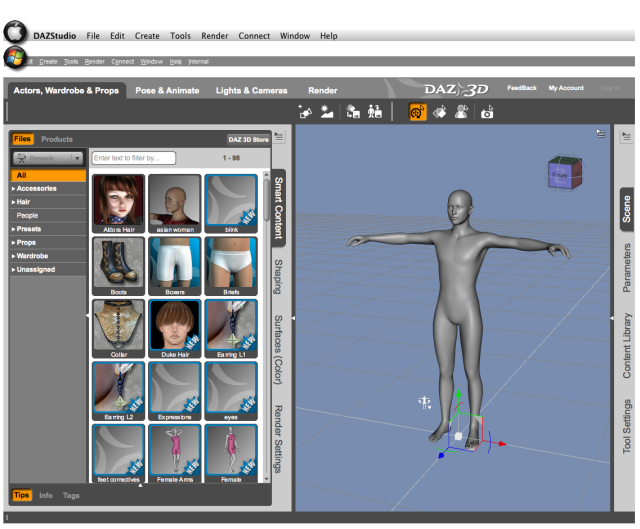Open the Render menu in menu bar
The width and height of the screenshot is (640, 529).
coord(214,36)
